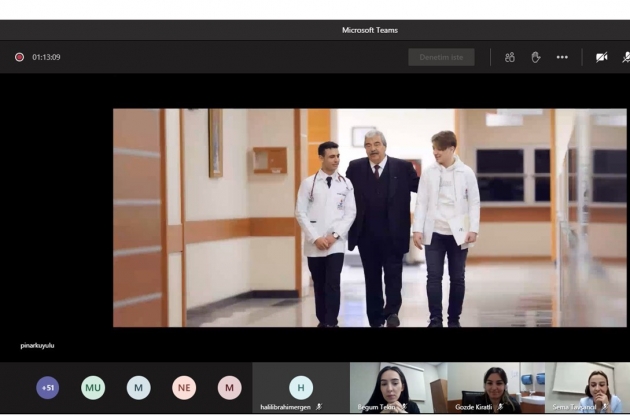
Task: Select the H avatar of halilibrahimergen
Action: (301, 387)
